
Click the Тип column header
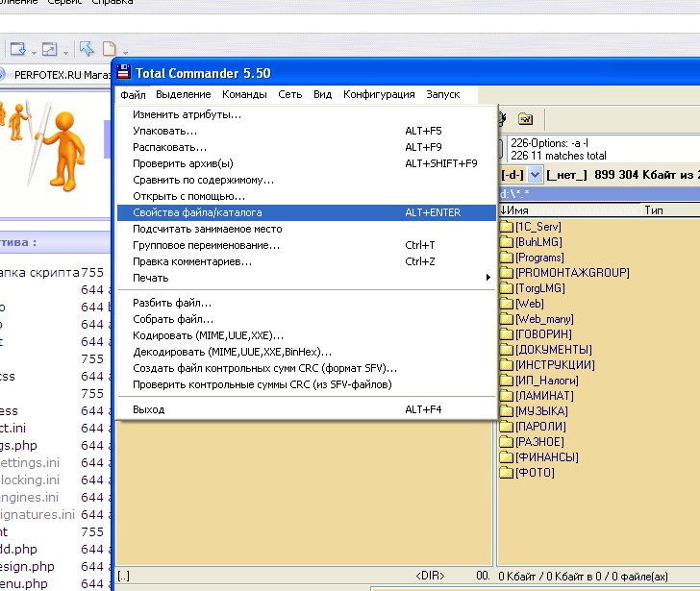click(670, 210)
